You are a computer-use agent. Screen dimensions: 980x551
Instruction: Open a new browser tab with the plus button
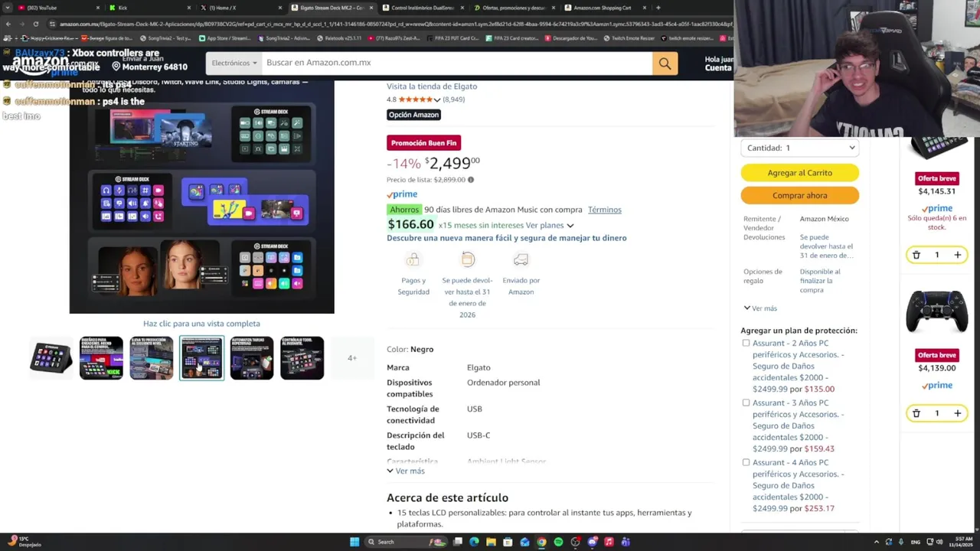658,8
